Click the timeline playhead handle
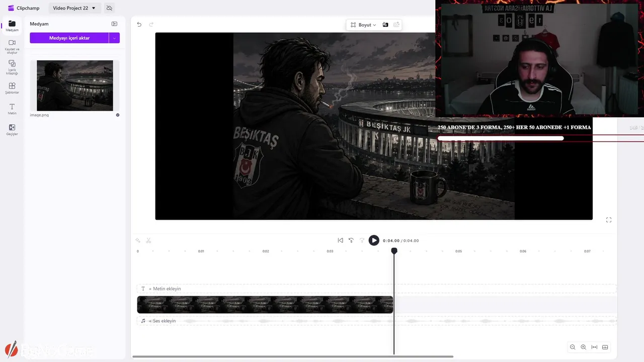The height and width of the screenshot is (362, 644). tap(394, 250)
